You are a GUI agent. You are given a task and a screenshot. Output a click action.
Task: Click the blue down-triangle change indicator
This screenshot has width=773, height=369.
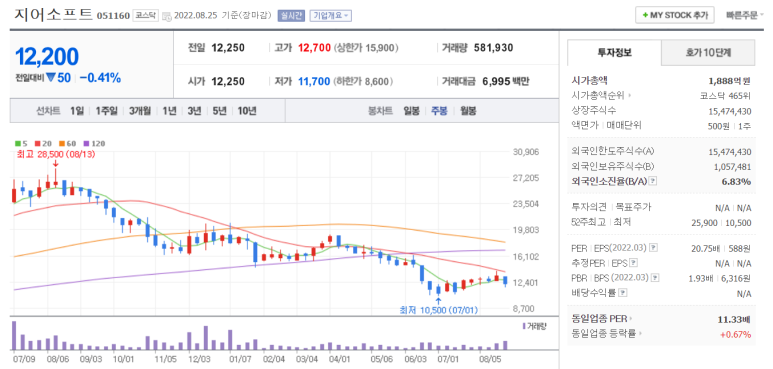pos(50,77)
